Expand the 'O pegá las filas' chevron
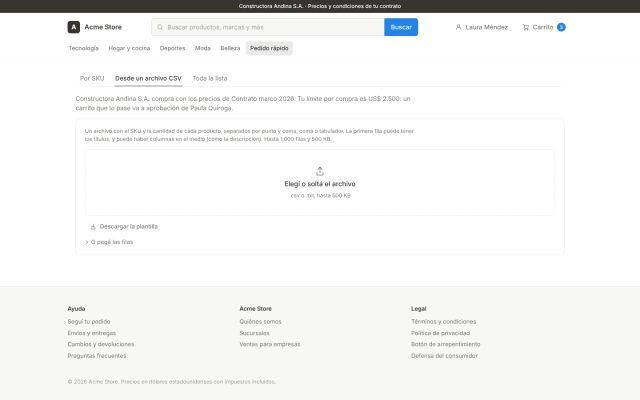The height and width of the screenshot is (400, 640). 87,242
